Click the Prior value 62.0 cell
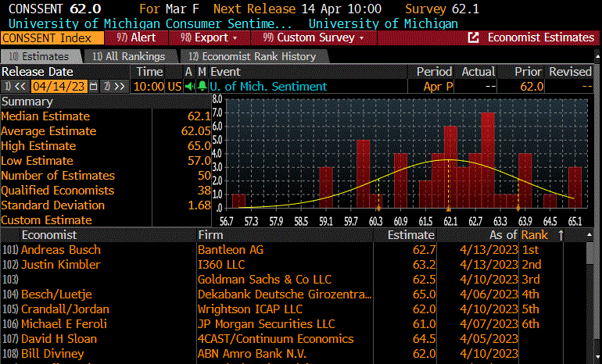The height and width of the screenshot is (364, 602). coord(532,87)
